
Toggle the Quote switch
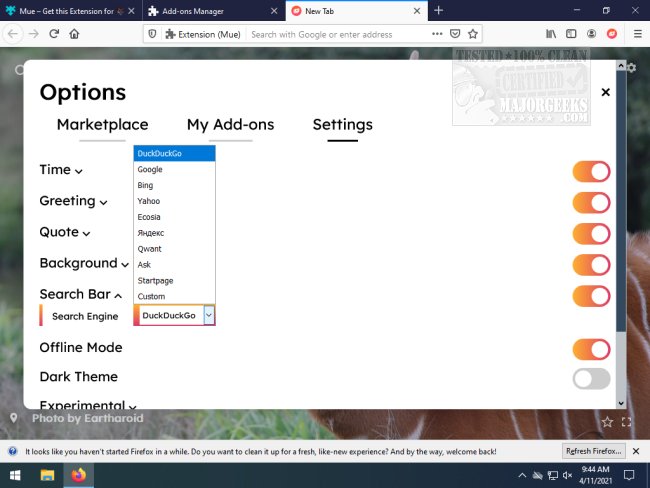(591, 234)
